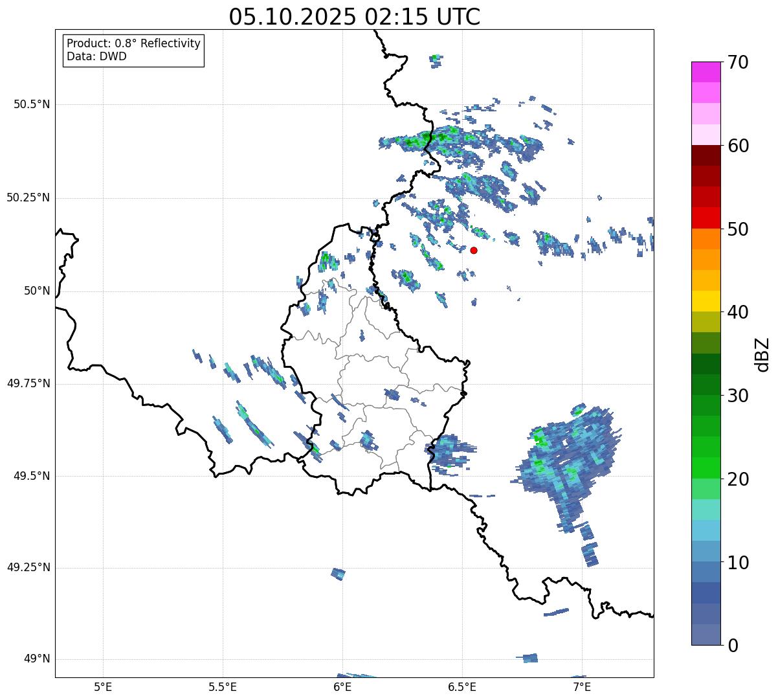Click the dBZ colorbar axis label
Screen dimensions: 778x700
pos(763,354)
